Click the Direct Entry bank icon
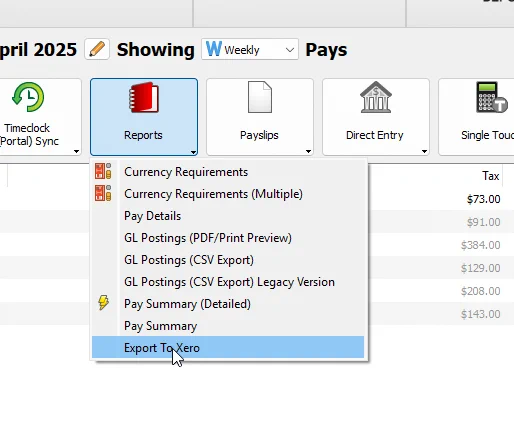The image size is (514, 425). pos(376,97)
